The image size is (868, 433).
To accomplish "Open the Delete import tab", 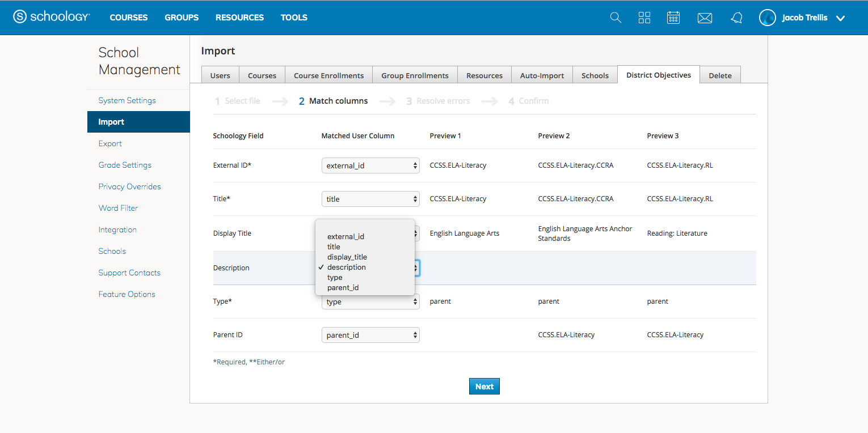I will (x=720, y=74).
